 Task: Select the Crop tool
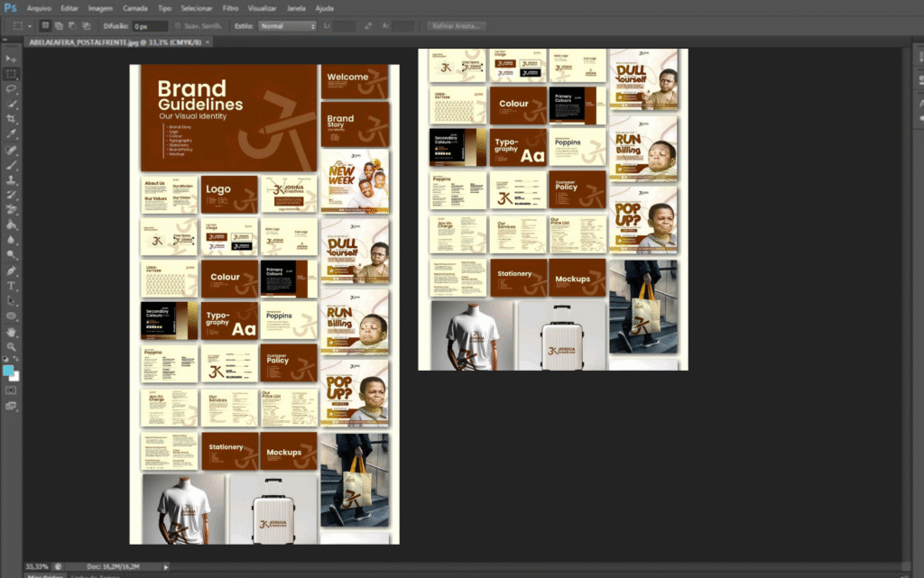point(12,119)
